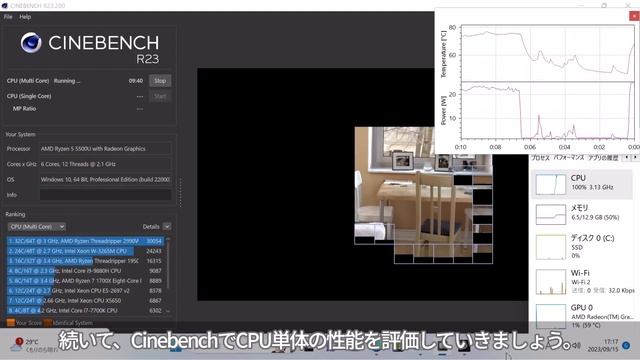Select ranking row Intel Core i9-9880H CPU

(x=85, y=271)
